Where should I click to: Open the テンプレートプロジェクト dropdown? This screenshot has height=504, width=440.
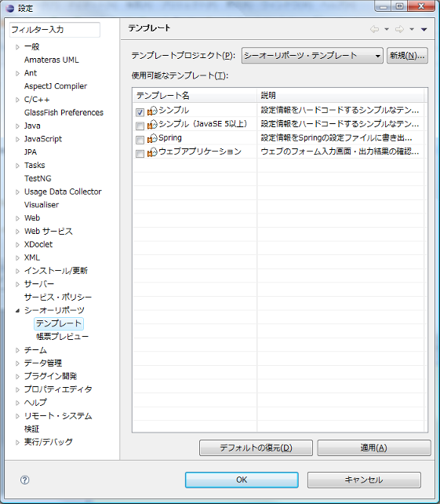(x=312, y=56)
